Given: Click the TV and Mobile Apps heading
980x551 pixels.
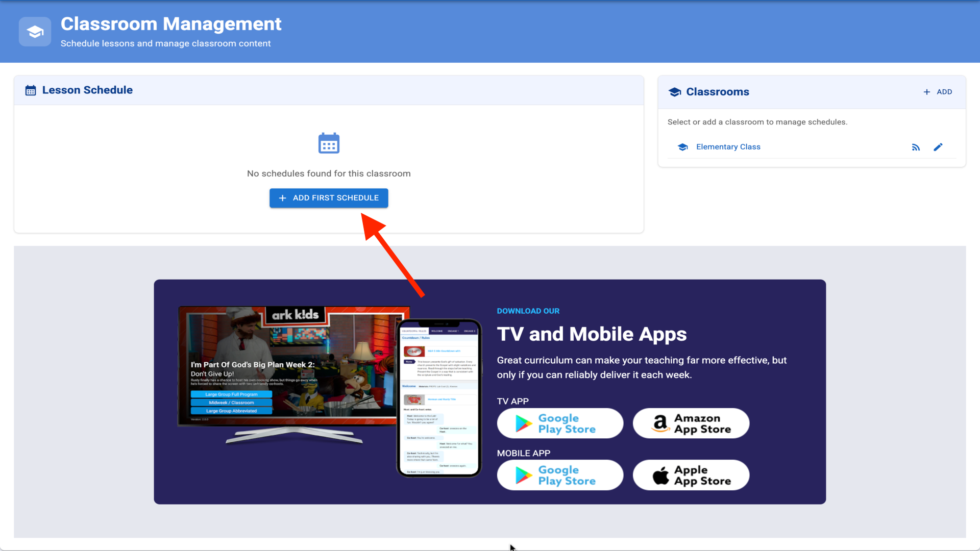Looking at the screenshot, I should [592, 334].
